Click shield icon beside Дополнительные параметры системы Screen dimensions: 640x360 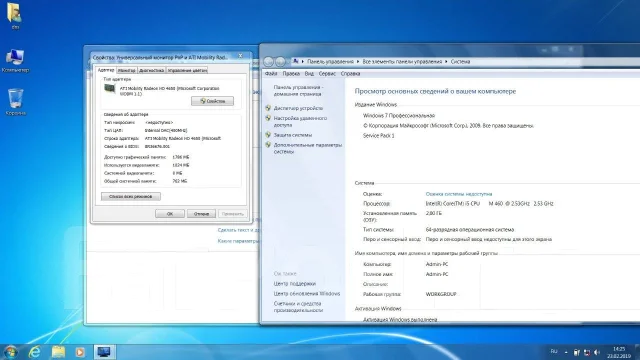coord(268,145)
